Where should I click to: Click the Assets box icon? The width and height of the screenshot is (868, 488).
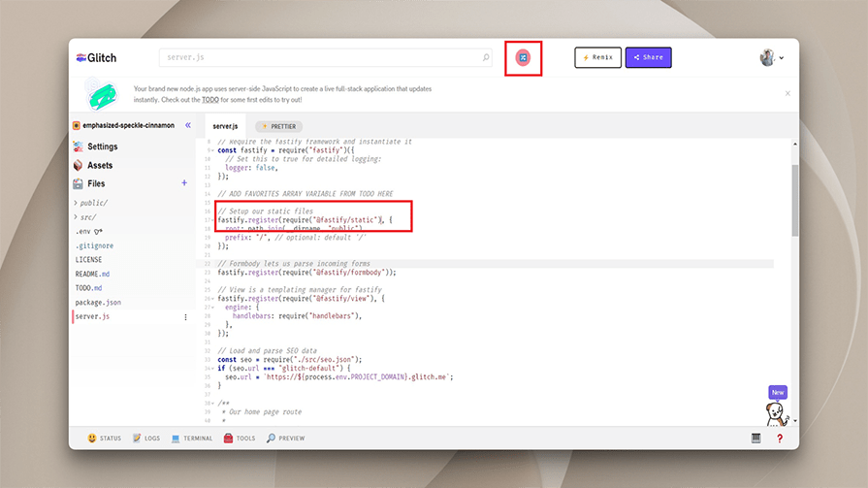[78, 165]
